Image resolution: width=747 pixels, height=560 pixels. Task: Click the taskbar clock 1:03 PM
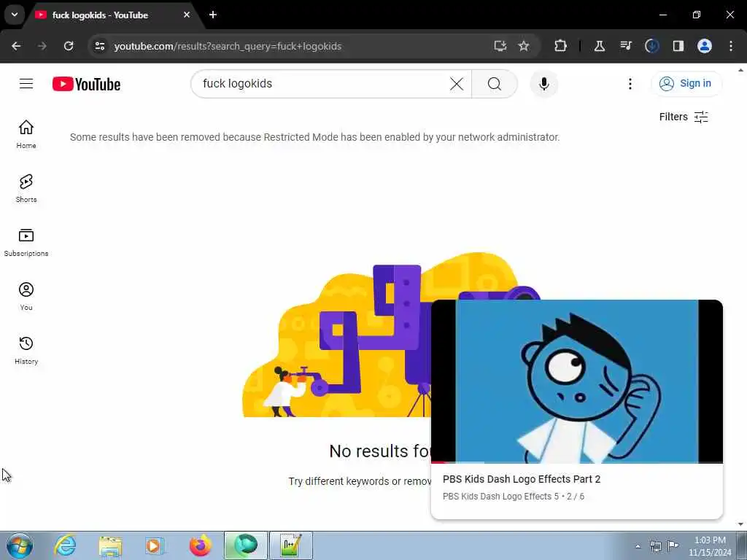710,546
